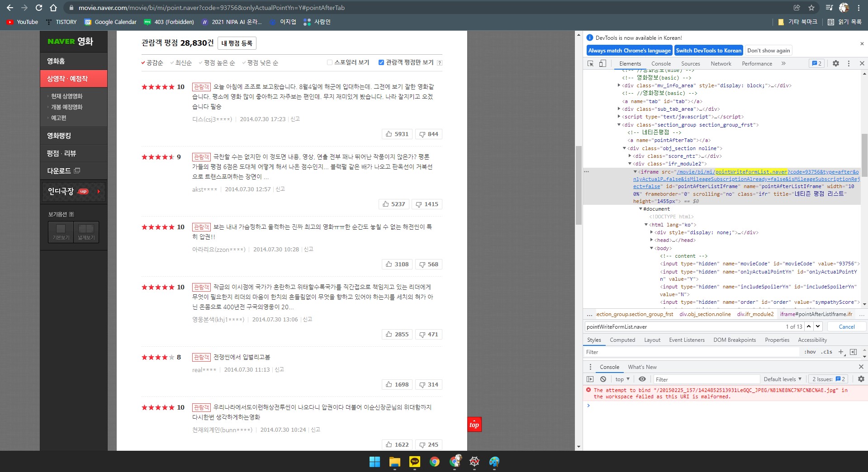
Task: Open Windows Start menu
Action: pos(375,462)
